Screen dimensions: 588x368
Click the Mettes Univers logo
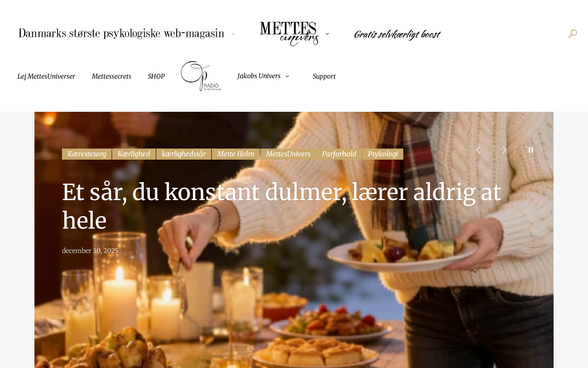coord(289,34)
